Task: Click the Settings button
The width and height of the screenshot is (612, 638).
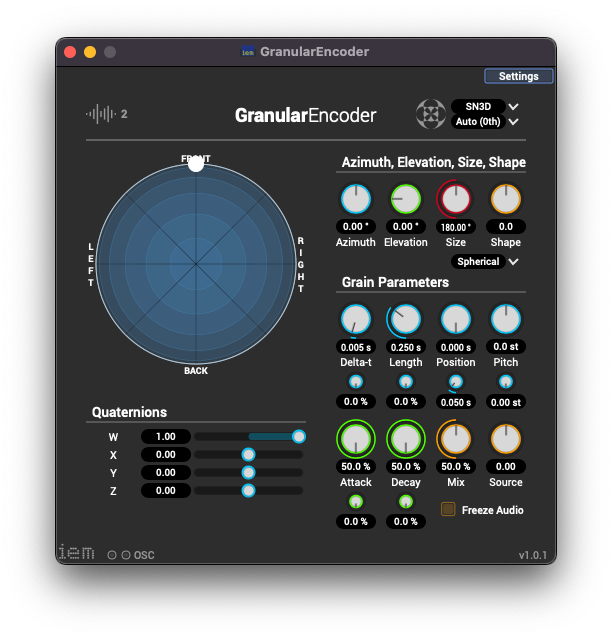Action: [x=518, y=76]
